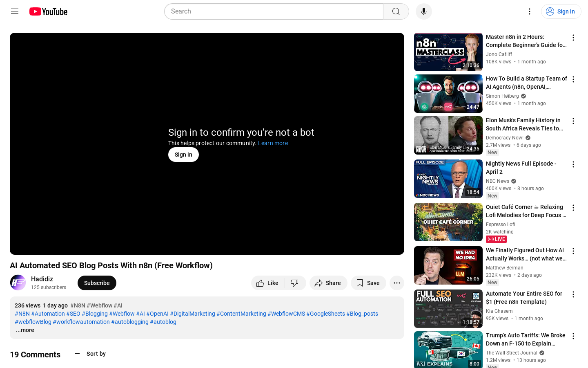Click #GoogleSheets hashtag
588x368 pixels.
[326, 314]
